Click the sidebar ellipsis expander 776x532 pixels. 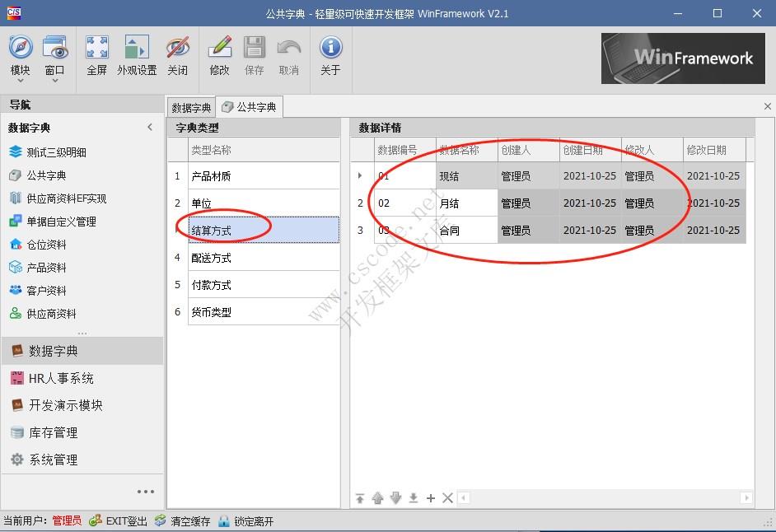146,491
